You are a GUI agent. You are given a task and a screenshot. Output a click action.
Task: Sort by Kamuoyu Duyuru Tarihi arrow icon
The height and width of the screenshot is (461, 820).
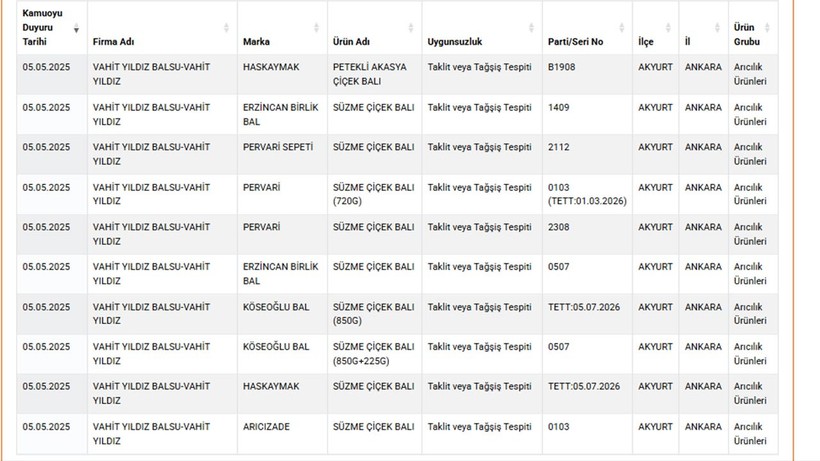(76, 28)
